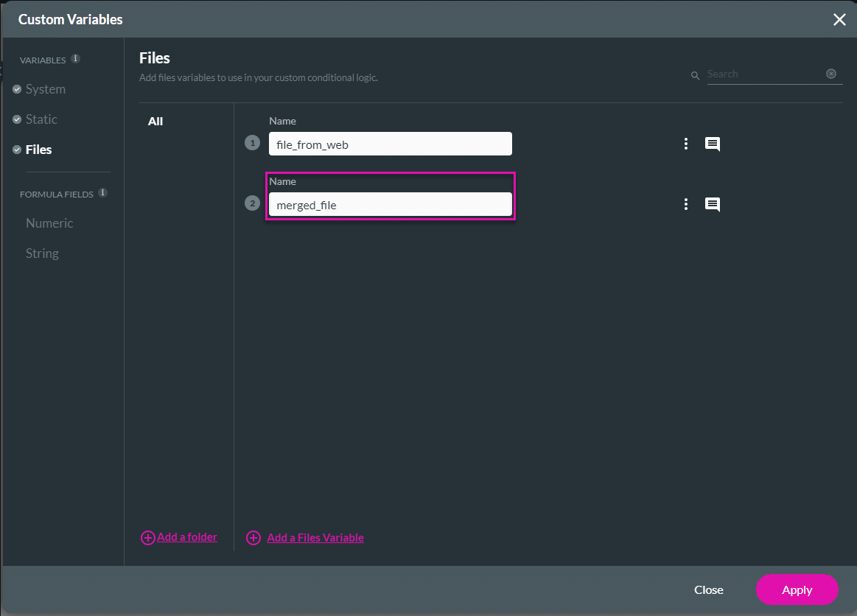Open the three-dot menu for merged_file
The image size is (857, 616).
[685, 205]
